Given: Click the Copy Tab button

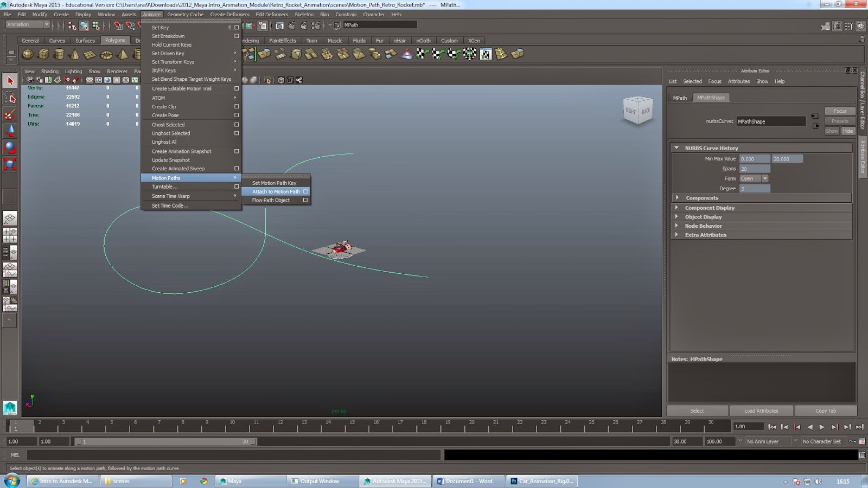Looking at the screenshot, I should [x=825, y=411].
